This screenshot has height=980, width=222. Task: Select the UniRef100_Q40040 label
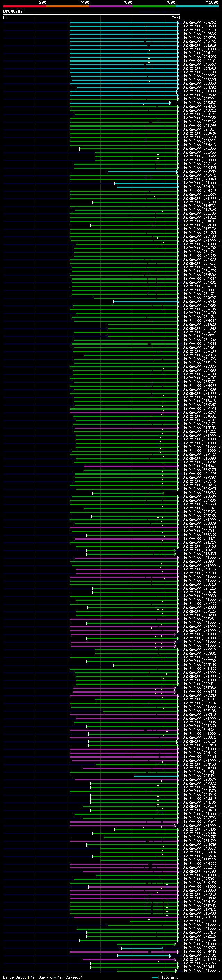pyautogui.click(x=199, y=179)
